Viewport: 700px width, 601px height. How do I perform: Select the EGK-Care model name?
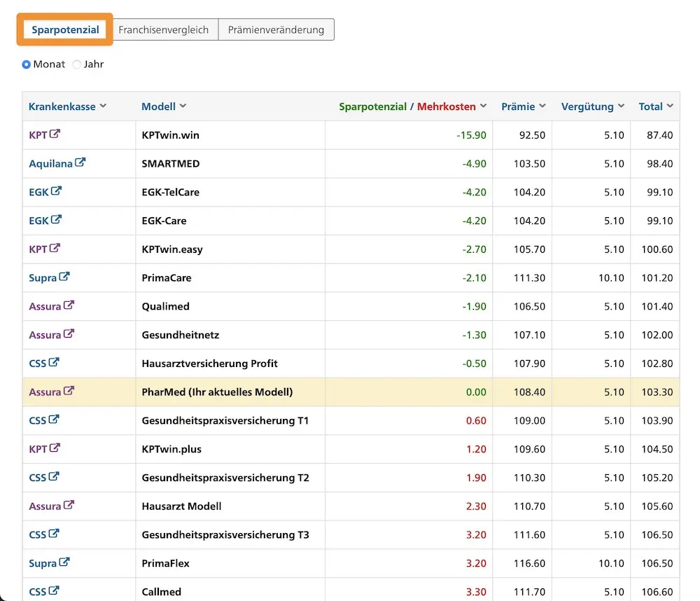(x=164, y=221)
